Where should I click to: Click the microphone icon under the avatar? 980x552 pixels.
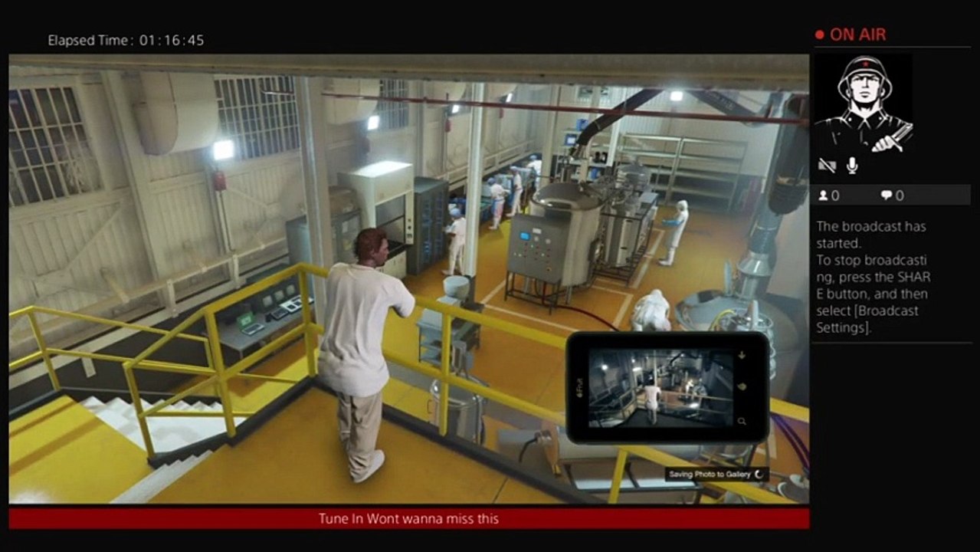pyautogui.click(x=852, y=166)
